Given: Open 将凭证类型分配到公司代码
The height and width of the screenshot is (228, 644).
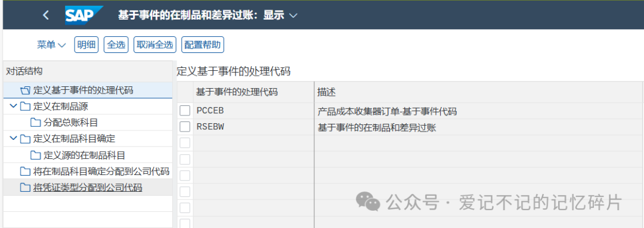Looking at the screenshot, I should [88, 188].
